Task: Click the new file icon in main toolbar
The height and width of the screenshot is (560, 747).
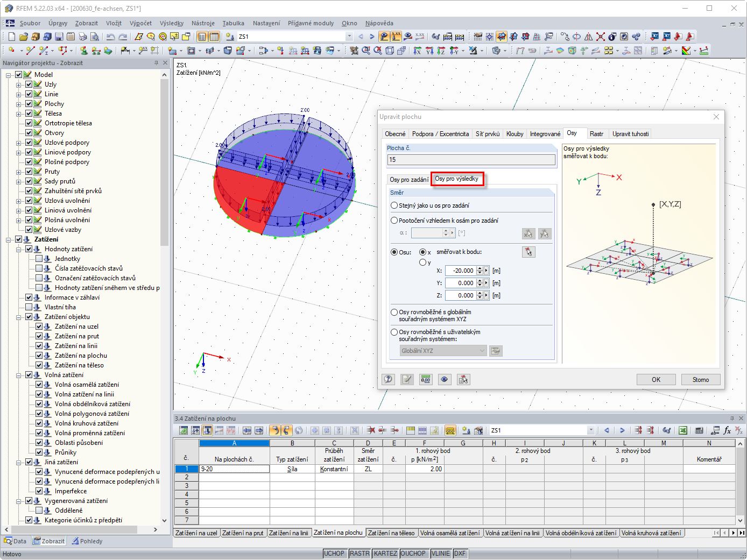Action: point(11,37)
